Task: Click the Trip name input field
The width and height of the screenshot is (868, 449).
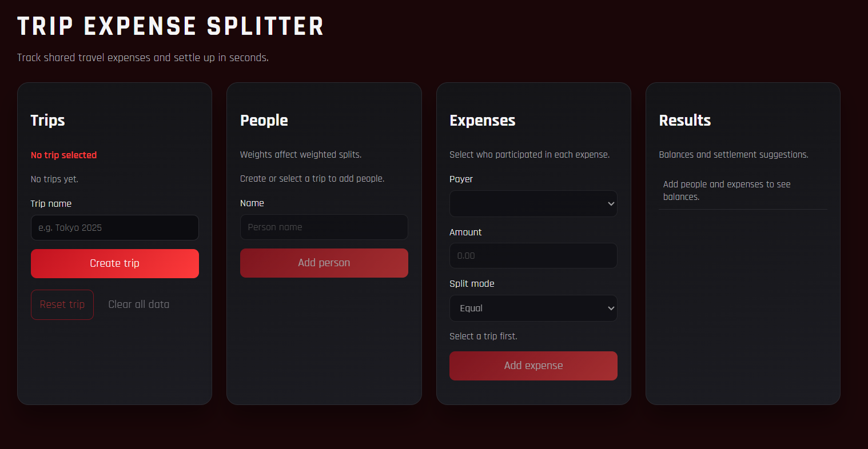Action: pyautogui.click(x=114, y=227)
